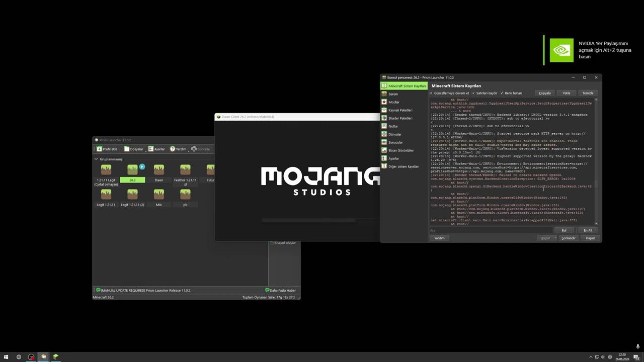Viewport: 644px width, 362px height.
Task: Click the Mojang loading progress bar
Action: 320,220
